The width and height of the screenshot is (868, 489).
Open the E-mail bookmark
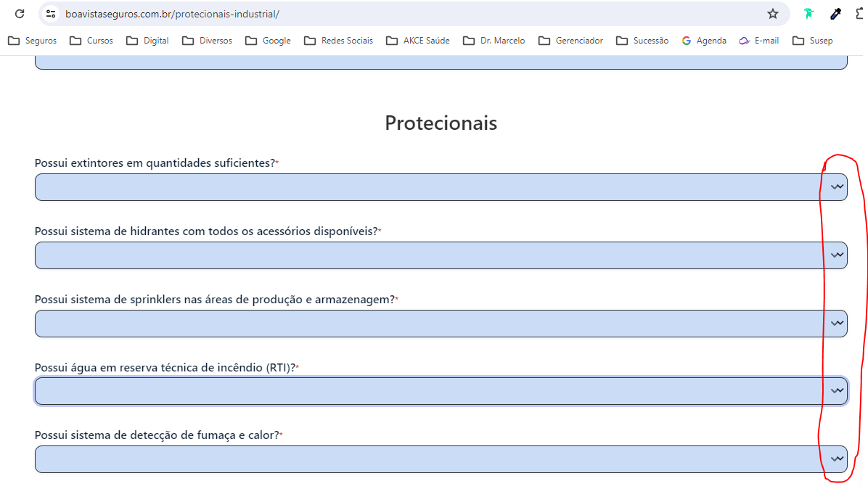[759, 41]
